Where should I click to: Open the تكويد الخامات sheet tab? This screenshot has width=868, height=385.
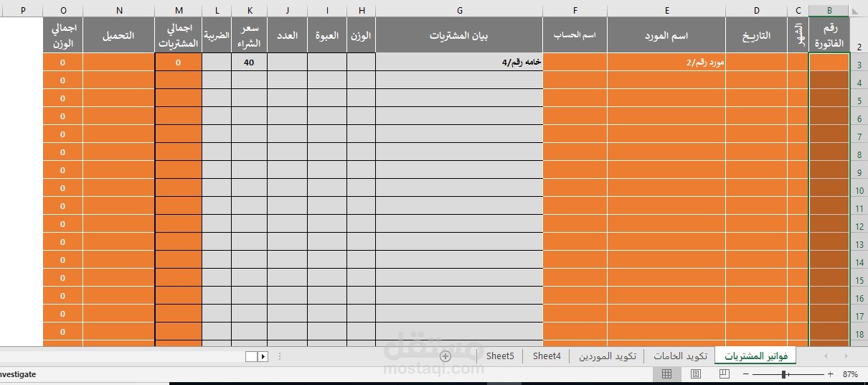point(679,356)
